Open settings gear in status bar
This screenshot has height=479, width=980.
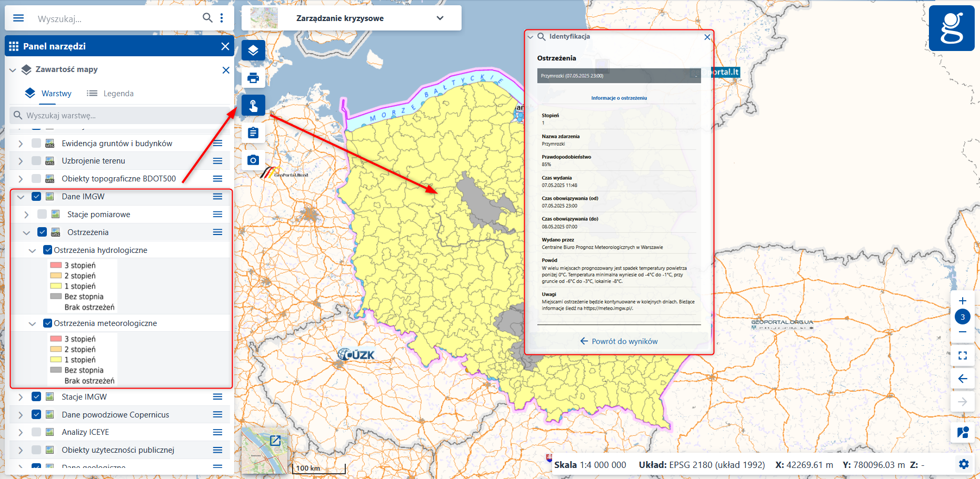click(963, 464)
